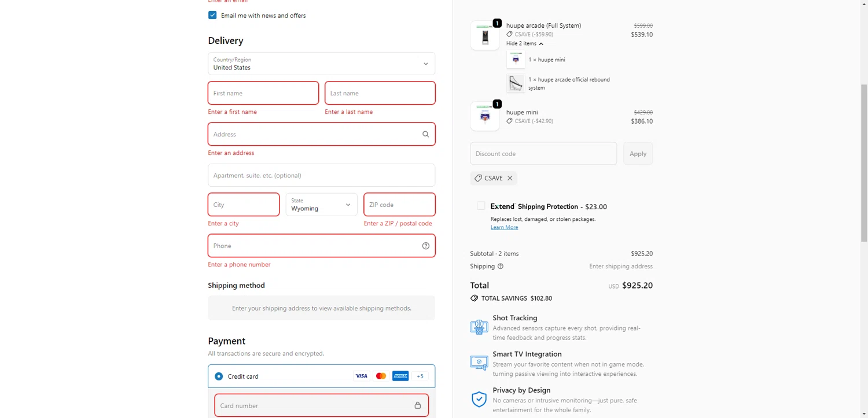Focus the Phone number field
This screenshot has height=418, width=868.
coord(321,246)
